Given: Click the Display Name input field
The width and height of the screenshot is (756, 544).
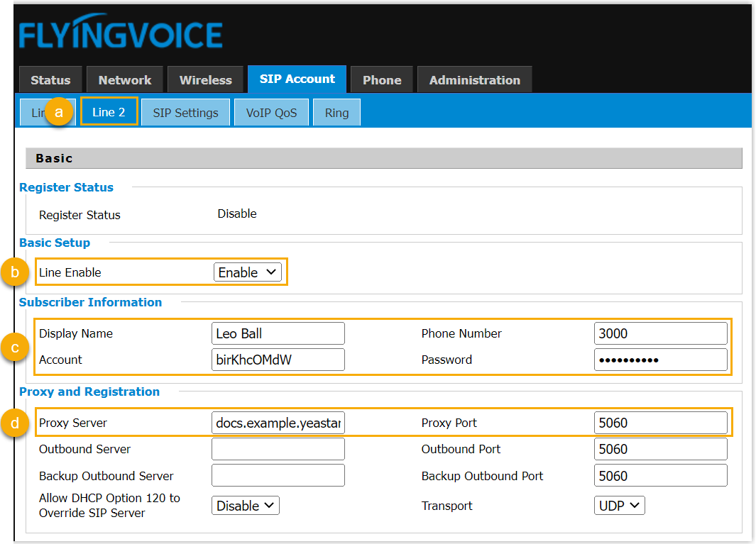Looking at the screenshot, I should (x=278, y=333).
